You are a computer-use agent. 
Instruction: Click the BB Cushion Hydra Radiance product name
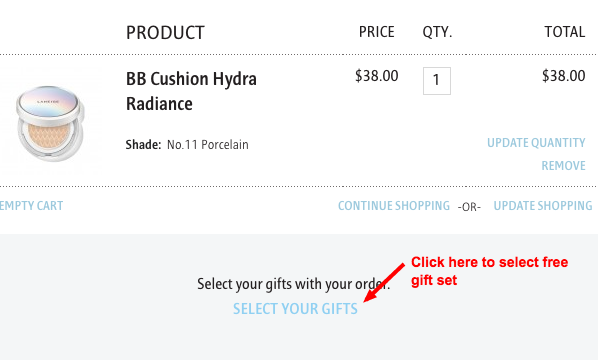pyautogui.click(x=191, y=91)
